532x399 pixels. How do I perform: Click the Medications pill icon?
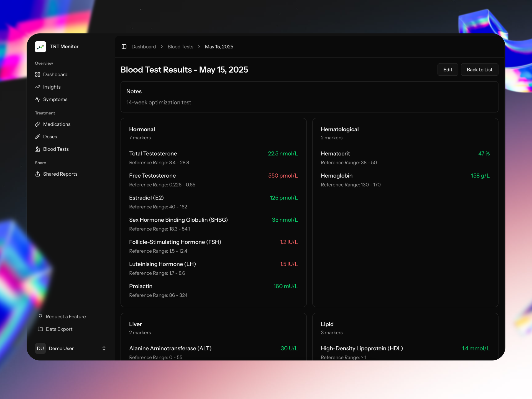[x=38, y=124]
